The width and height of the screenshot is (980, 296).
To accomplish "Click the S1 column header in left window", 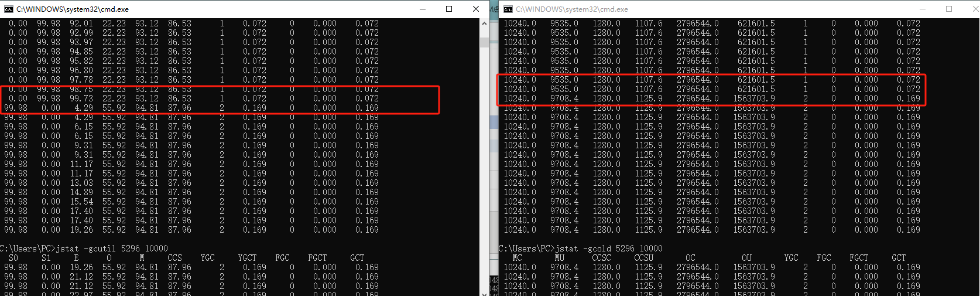I will (46, 258).
